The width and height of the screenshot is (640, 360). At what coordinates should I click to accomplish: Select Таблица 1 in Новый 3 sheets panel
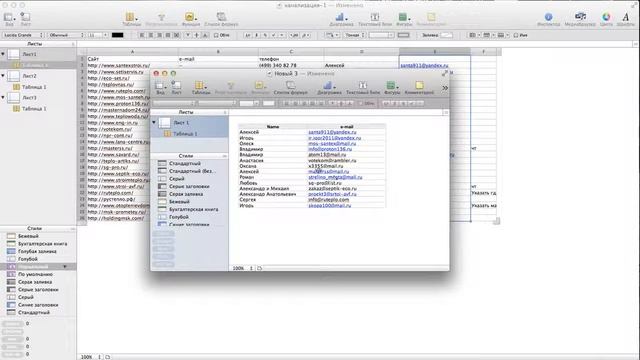coord(185,134)
